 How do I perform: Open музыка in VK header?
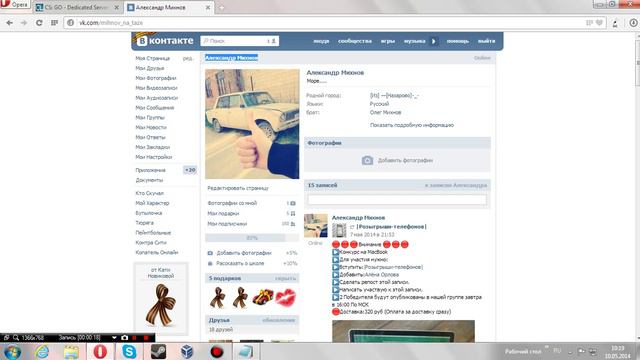[414, 41]
